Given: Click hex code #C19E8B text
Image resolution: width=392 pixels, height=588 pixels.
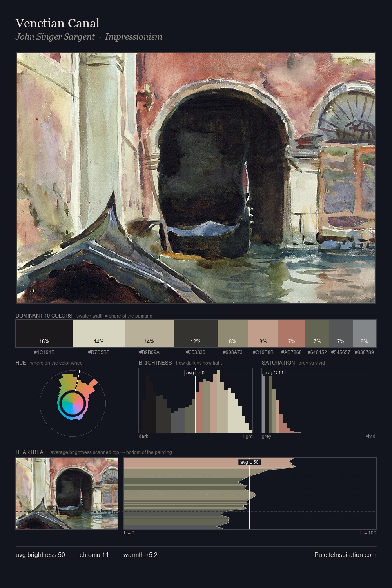Looking at the screenshot, I should (x=263, y=352).
